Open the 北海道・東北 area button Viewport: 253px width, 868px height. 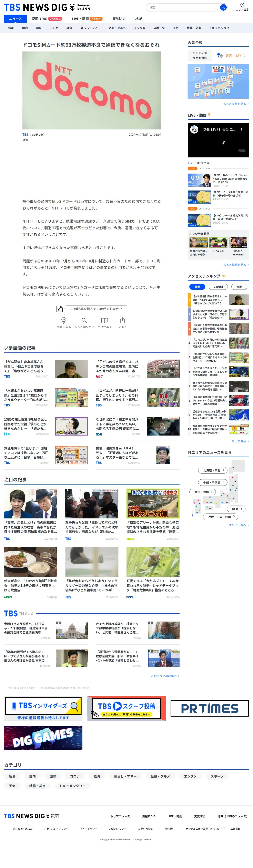[x=213, y=470]
